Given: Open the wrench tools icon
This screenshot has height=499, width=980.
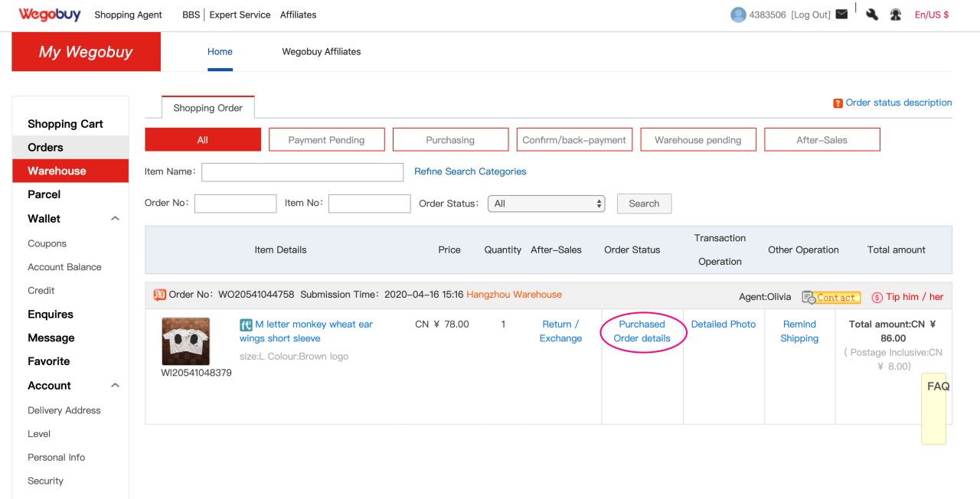Looking at the screenshot, I should coord(872,15).
